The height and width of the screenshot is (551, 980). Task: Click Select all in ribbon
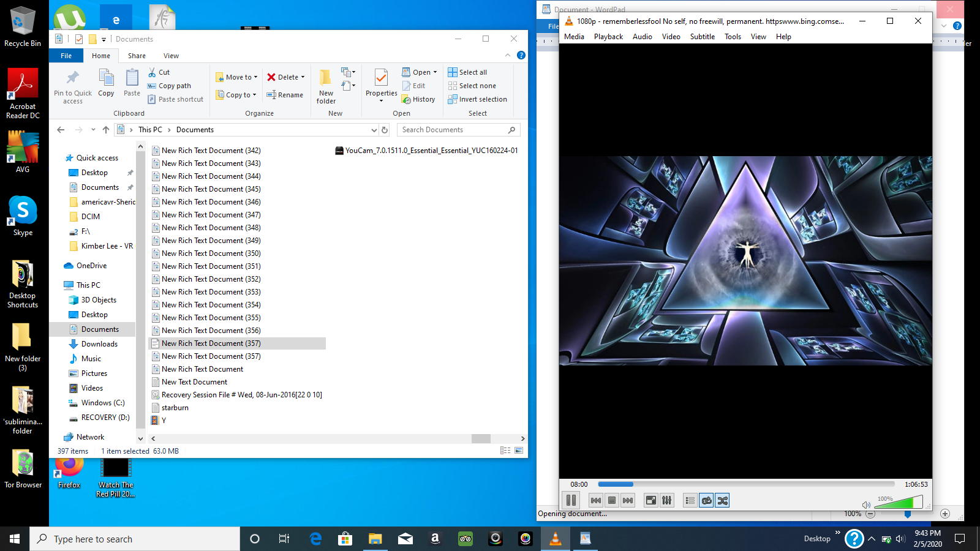click(467, 72)
